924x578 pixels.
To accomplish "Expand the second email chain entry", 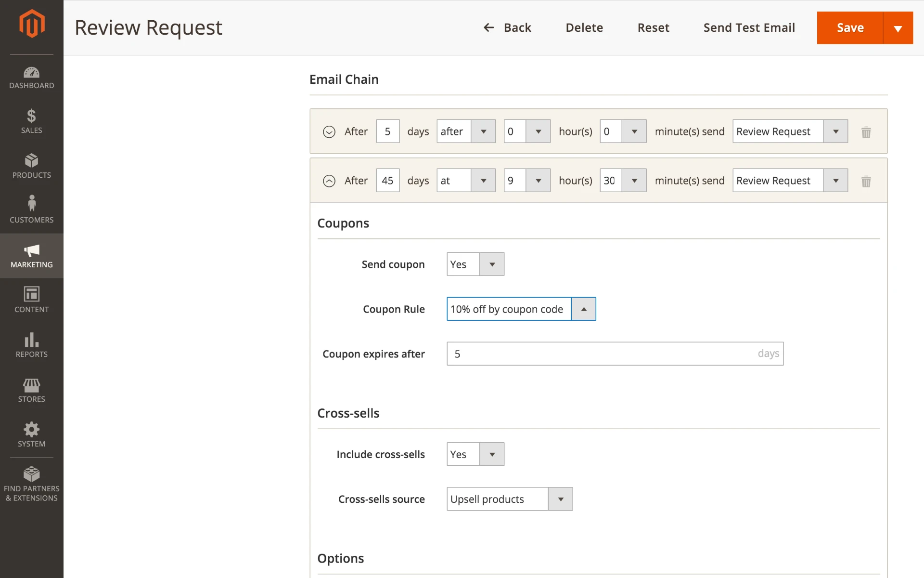I will pos(329,181).
